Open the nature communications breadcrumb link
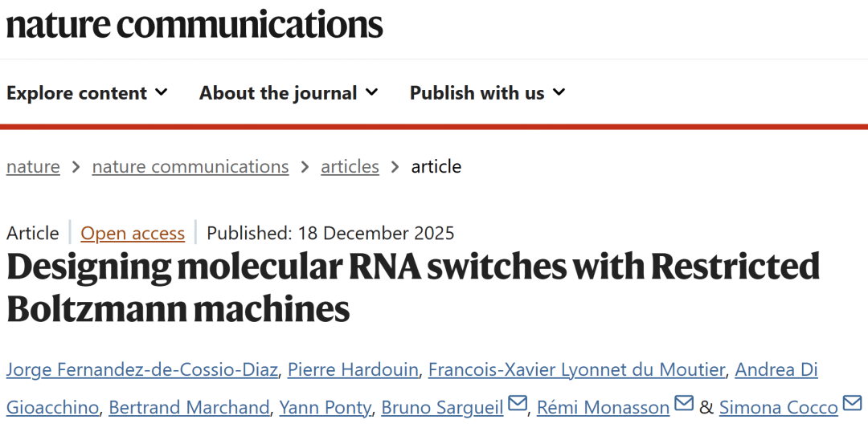Screen dimensions: 868x436 190,167
